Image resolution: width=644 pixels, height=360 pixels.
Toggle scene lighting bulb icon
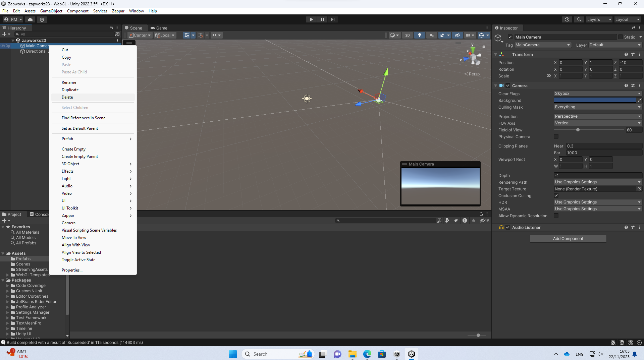(x=419, y=35)
